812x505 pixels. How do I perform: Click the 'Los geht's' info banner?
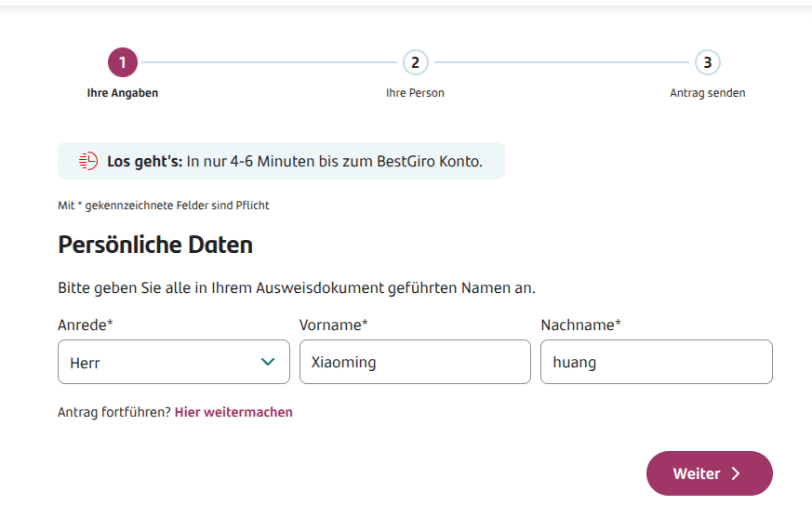[x=281, y=161]
